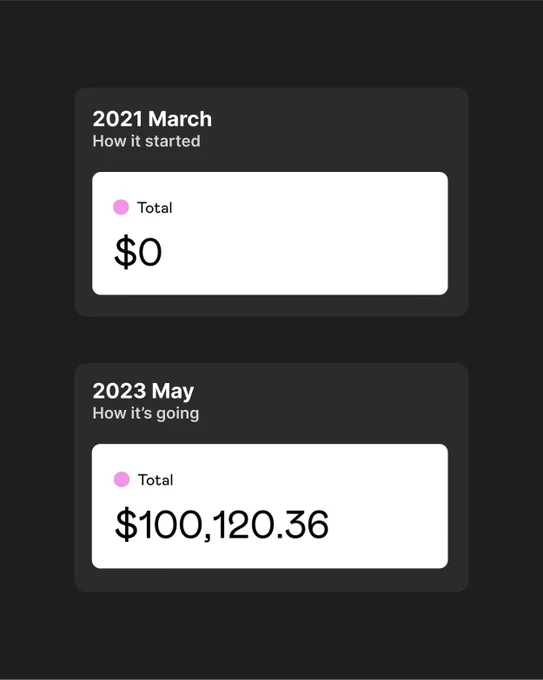Click the pink dot beside the 2023 Total
This screenshot has width=543, height=680.
121,480
